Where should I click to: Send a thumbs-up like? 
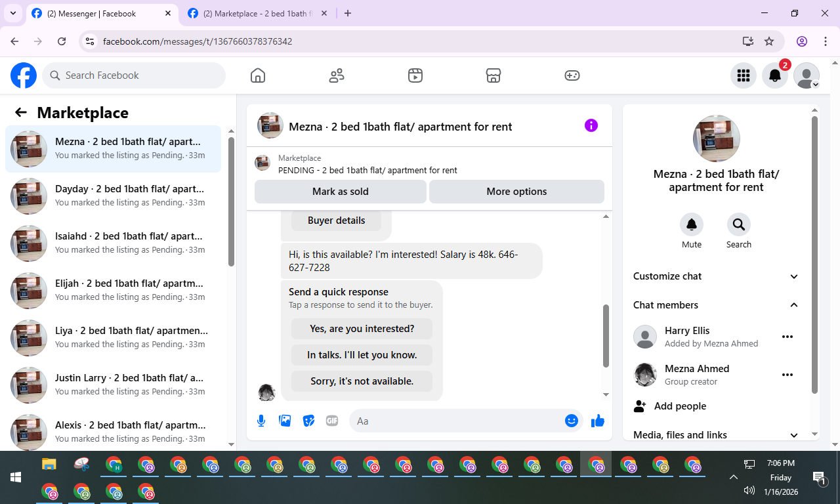[597, 421]
